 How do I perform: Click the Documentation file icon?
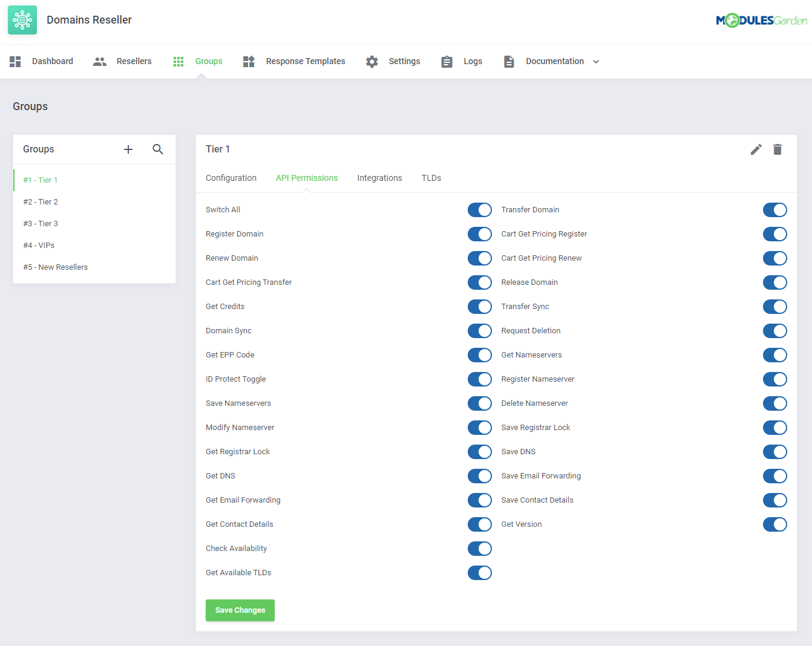click(509, 61)
